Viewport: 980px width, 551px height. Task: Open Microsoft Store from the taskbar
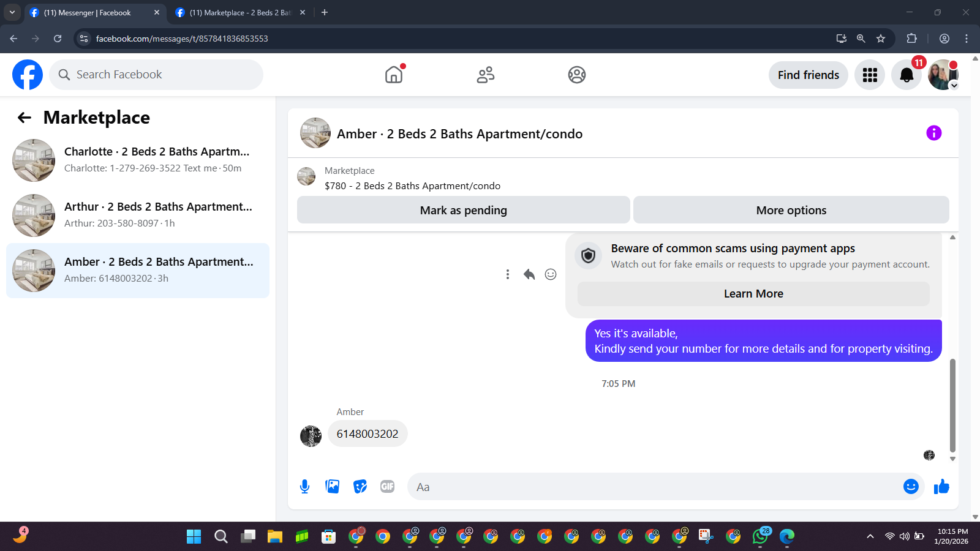click(x=329, y=537)
